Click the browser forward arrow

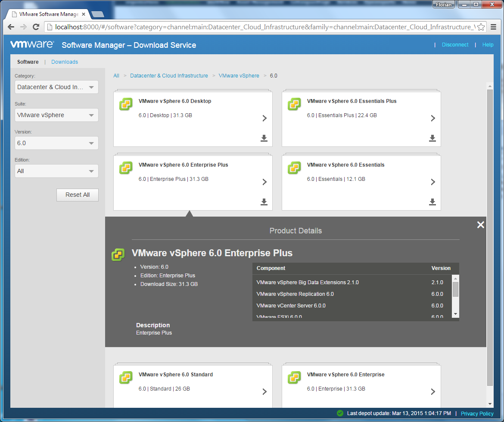[x=23, y=27]
